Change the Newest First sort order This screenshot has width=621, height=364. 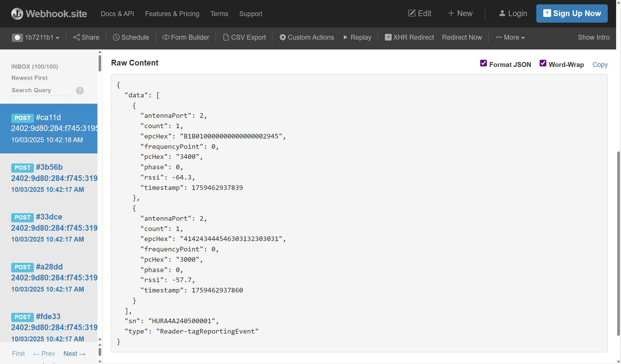click(29, 78)
